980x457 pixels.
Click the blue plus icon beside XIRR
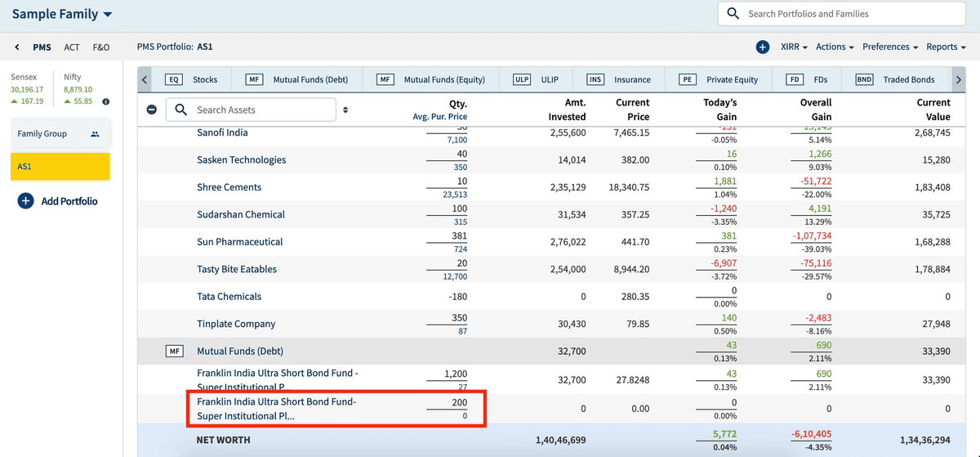click(762, 47)
